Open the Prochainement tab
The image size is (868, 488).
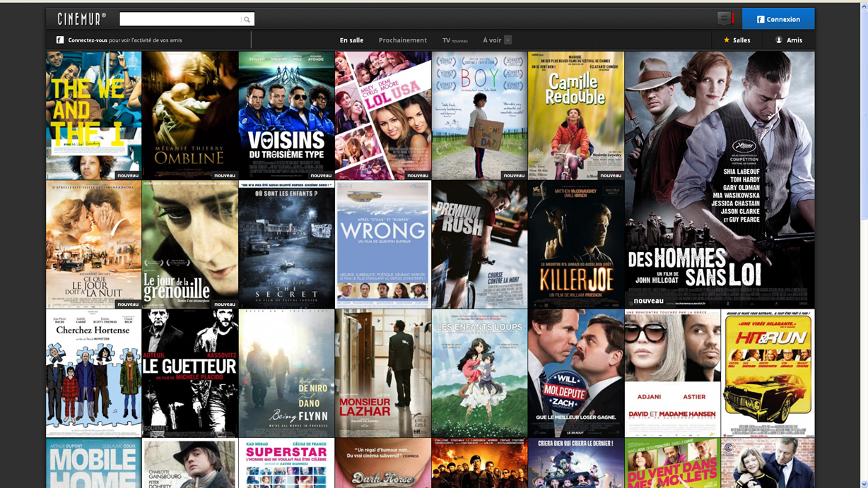point(402,40)
